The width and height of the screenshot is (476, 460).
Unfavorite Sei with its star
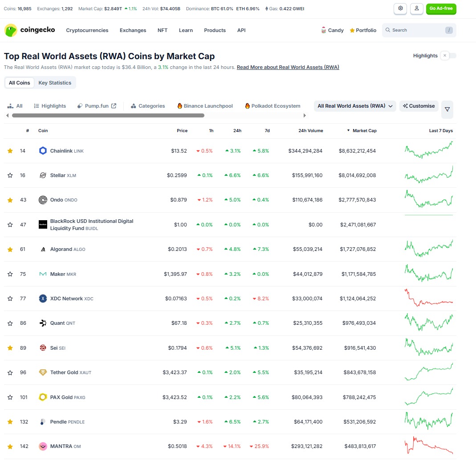[10, 348]
